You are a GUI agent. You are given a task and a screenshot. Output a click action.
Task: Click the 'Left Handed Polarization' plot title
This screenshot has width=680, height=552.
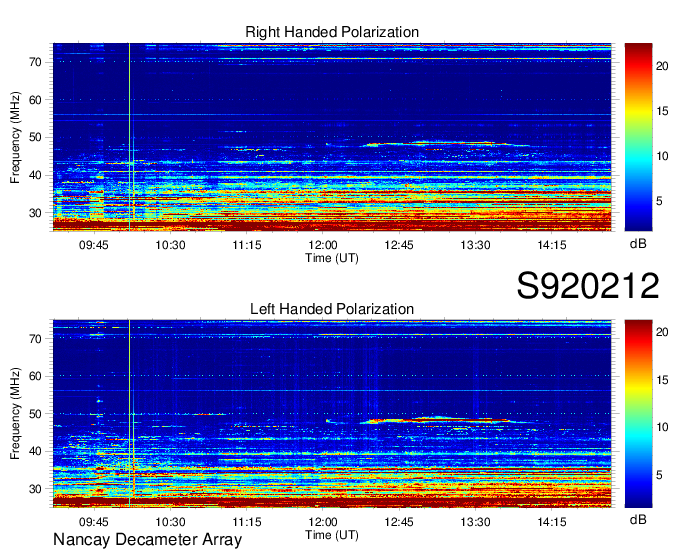click(332, 309)
